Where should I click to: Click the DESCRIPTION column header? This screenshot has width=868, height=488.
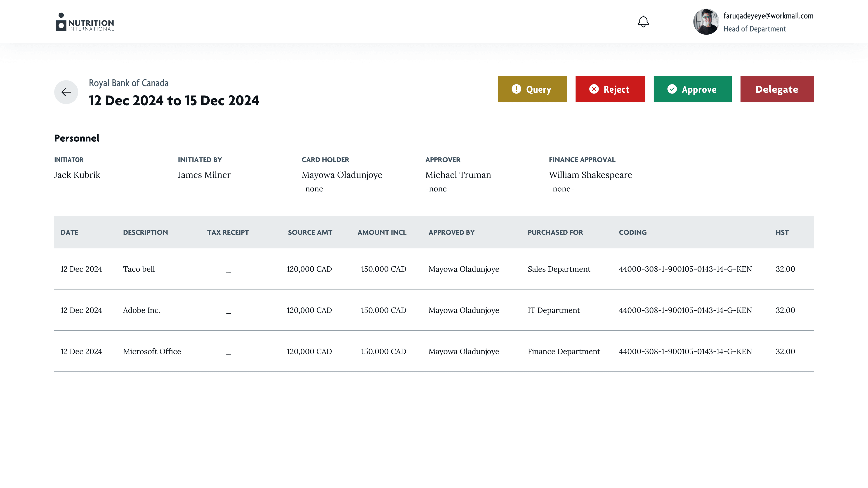point(145,232)
